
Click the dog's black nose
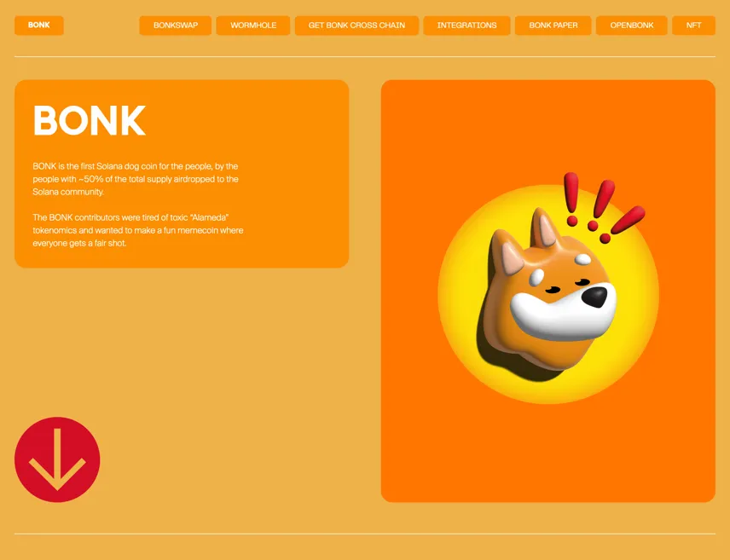[595, 297]
